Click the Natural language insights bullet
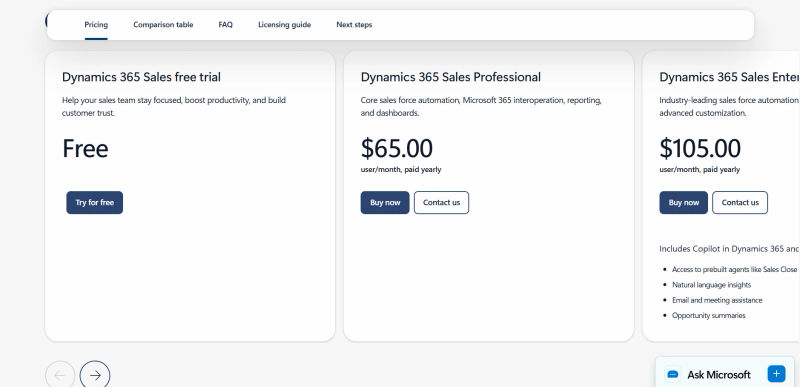 click(x=711, y=285)
